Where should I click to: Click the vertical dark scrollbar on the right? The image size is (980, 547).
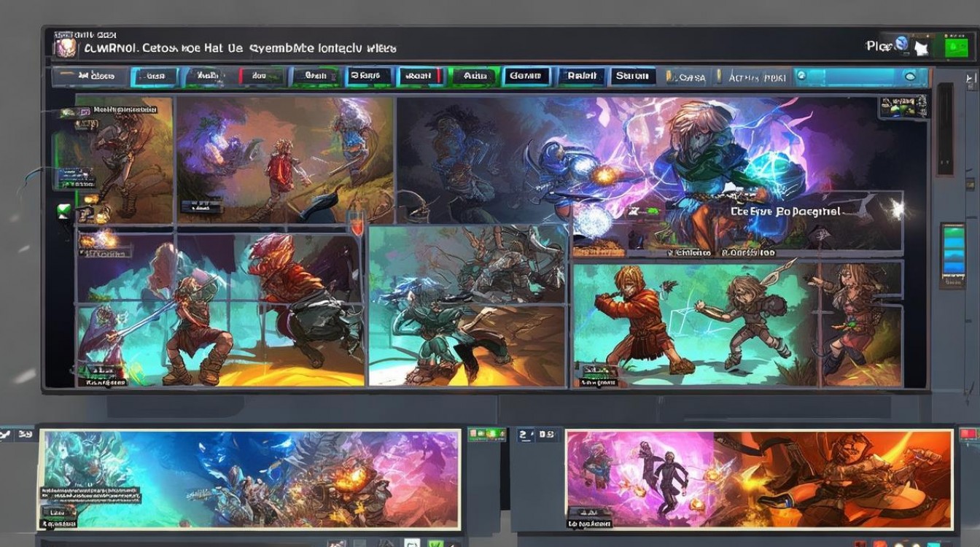coord(945,128)
